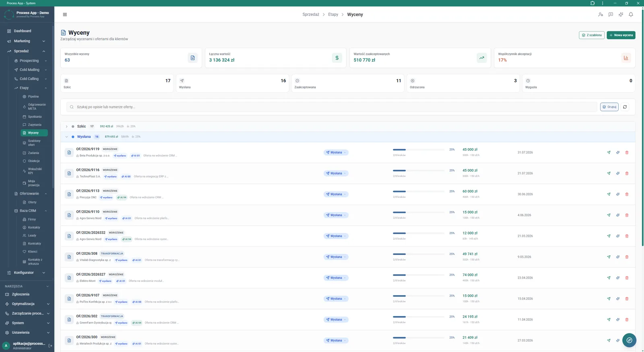Go to Spotkania page

(x=34, y=117)
